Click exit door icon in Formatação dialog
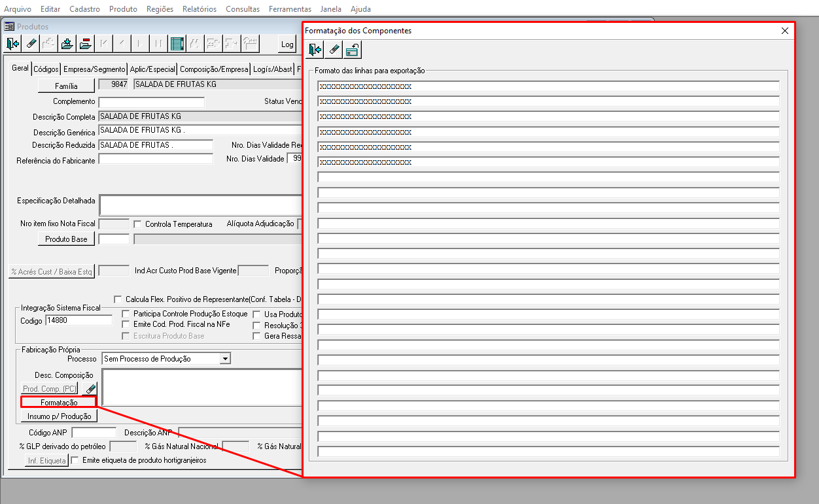The image size is (819, 504). tap(315, 49)
